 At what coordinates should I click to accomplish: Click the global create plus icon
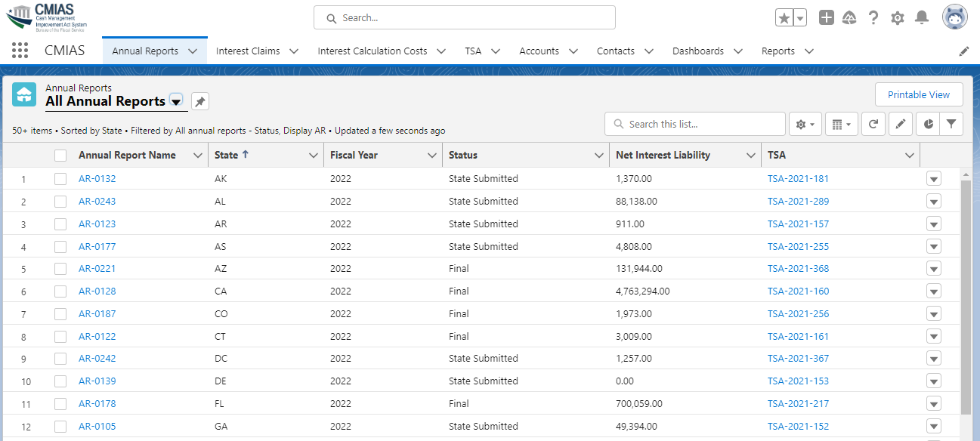click(x=827, y=17)
